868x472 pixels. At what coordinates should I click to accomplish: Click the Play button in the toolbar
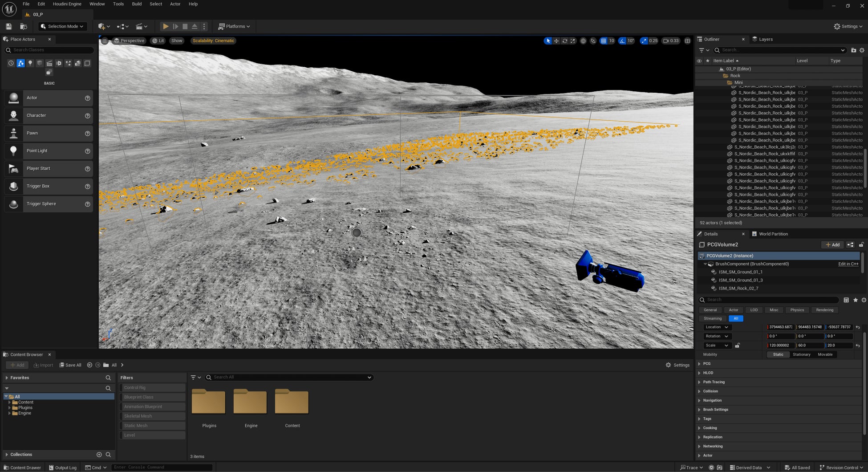(166, 27)
